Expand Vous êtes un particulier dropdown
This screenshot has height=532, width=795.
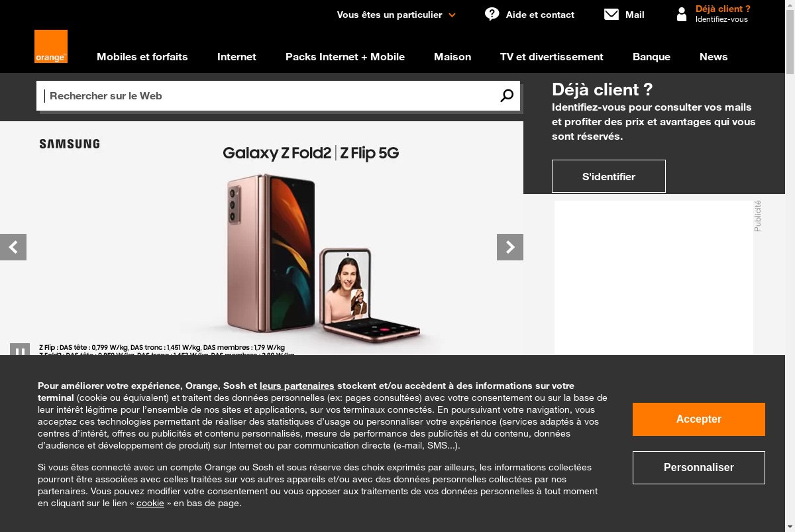[396, 15]
